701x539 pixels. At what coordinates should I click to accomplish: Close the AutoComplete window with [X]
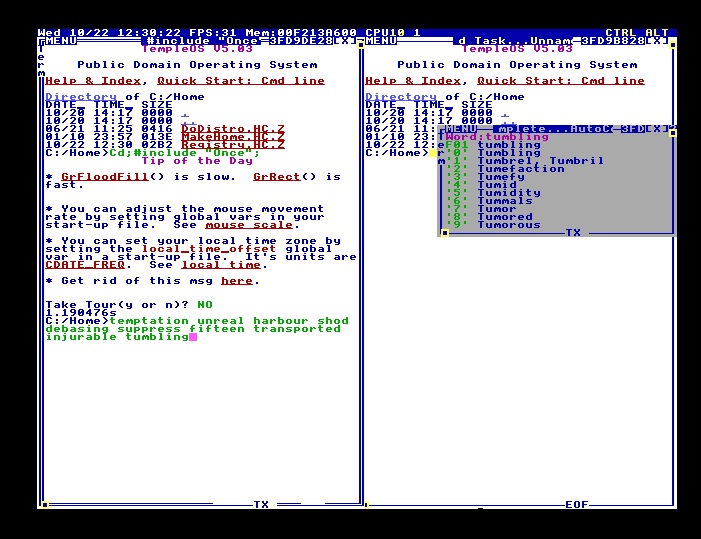coord(657,129)
